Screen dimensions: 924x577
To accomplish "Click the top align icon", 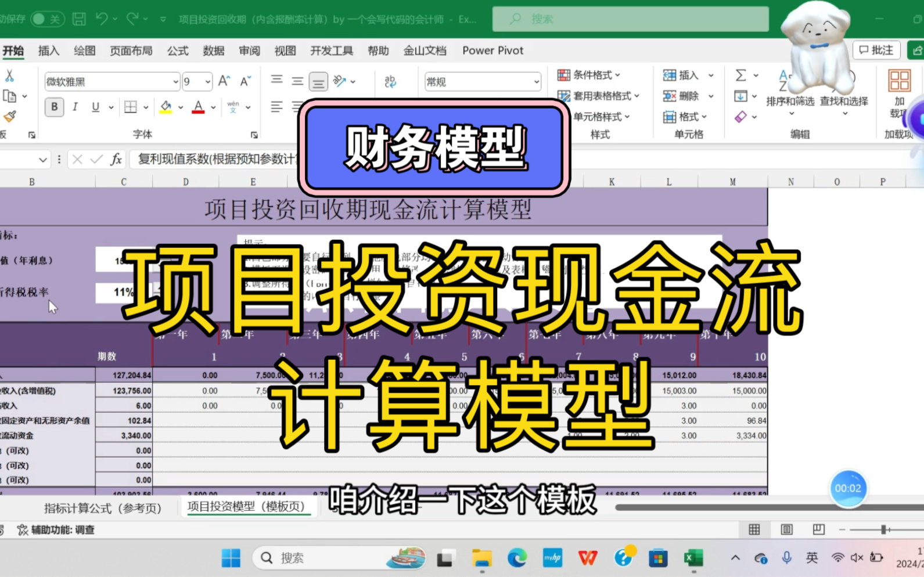I will pos(277,81).
